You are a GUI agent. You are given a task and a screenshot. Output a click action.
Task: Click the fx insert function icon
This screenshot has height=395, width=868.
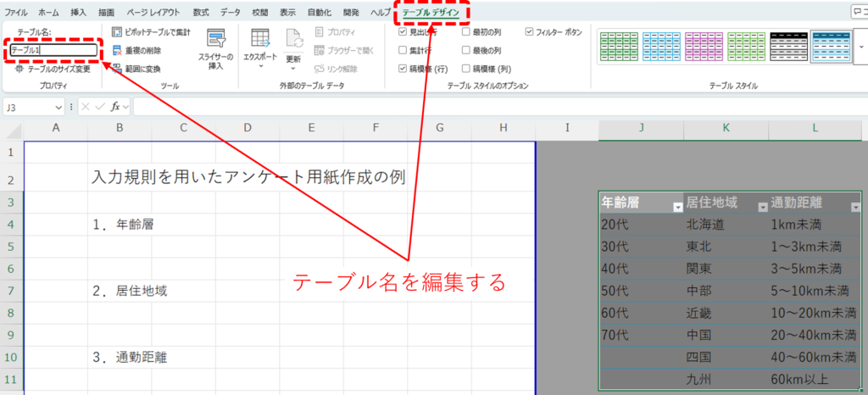[x=114, y=107]
